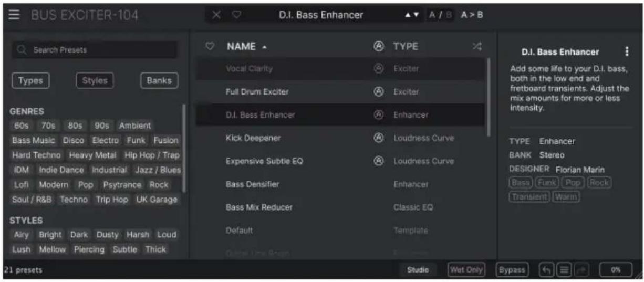
Task: Filter by the UK Garage genre tag
Action: (x=157, y=200)
